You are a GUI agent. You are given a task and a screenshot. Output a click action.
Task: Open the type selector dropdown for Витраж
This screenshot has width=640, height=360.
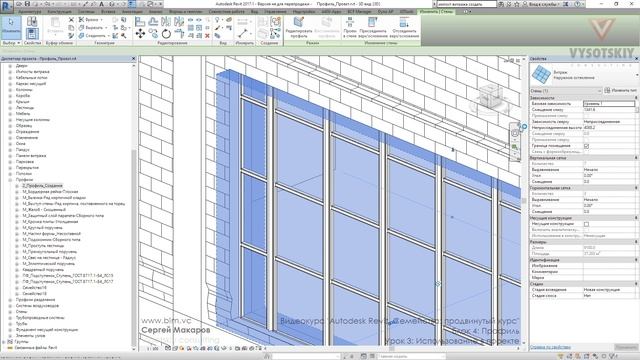(x=637, y=75)
